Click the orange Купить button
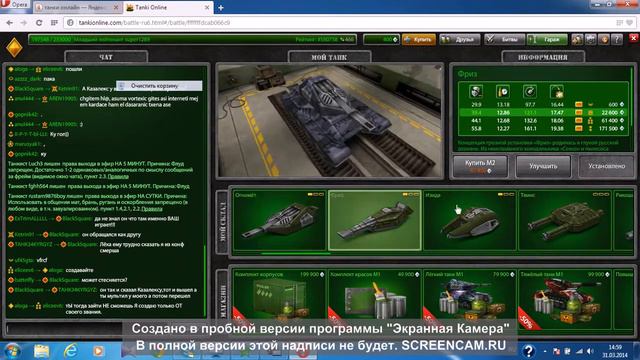The image size is (640, 360). pyautogui.click(x=419, y=40)
